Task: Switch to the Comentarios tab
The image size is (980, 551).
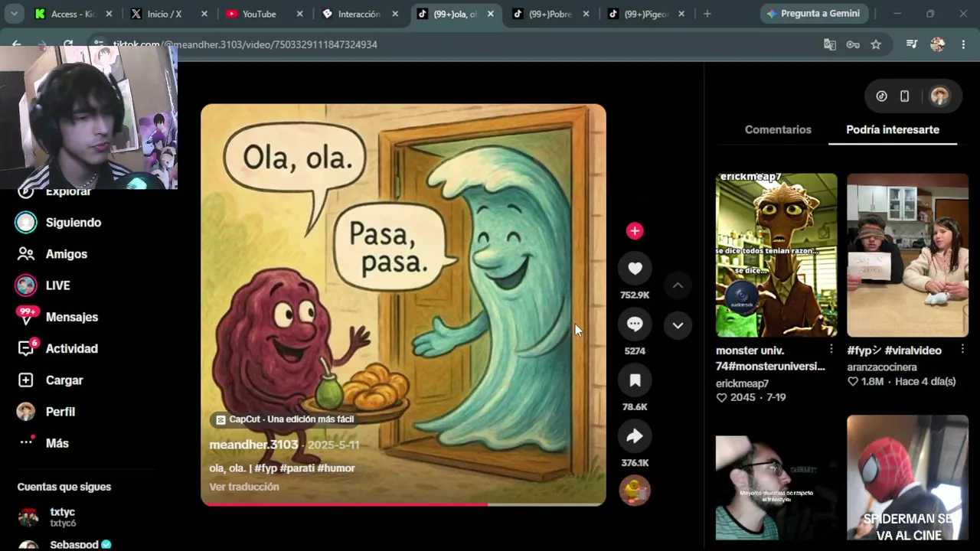Action: point(778,129)
